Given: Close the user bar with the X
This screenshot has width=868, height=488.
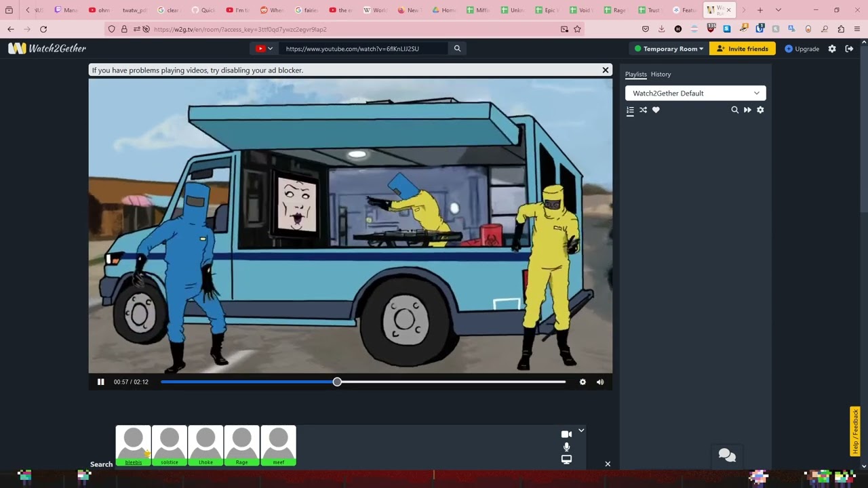Looking at the screenshot, I should point(608,464).
